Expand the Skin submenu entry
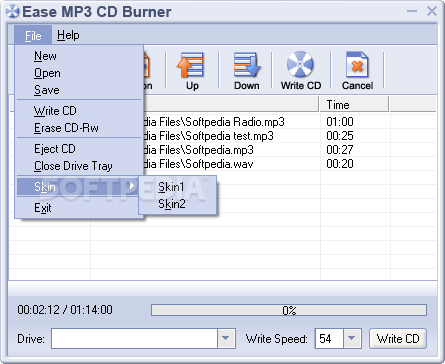This screenshot has height=364, width=445. 78,187
